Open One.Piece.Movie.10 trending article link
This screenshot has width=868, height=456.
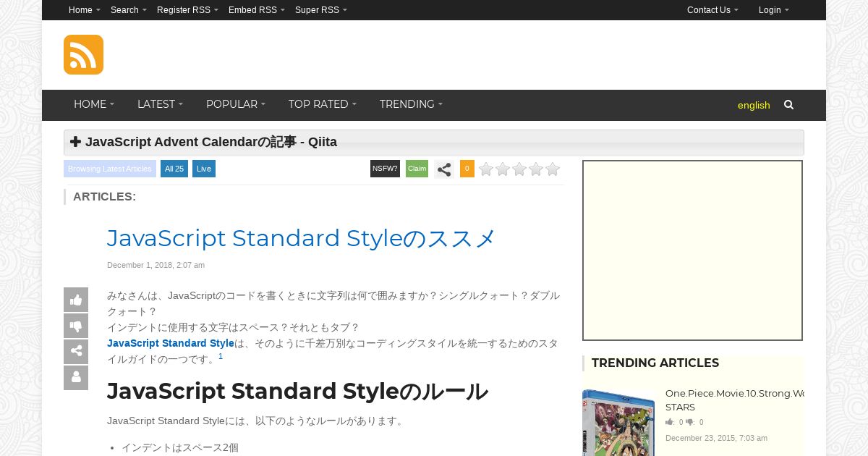click(x=734, y=400)
